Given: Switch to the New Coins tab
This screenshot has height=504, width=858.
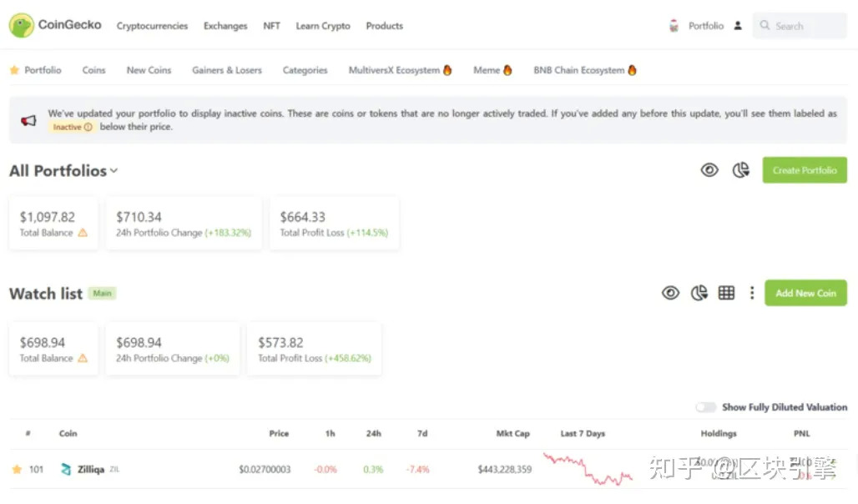Looking at the screenshot, I should point(149,70).
